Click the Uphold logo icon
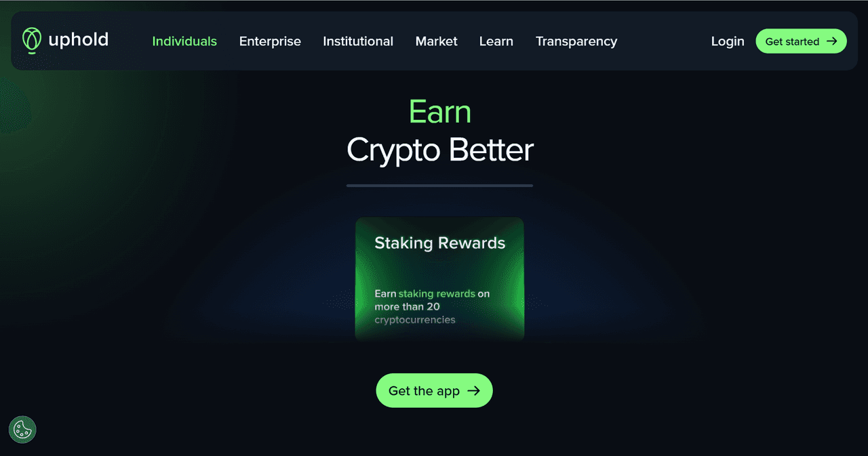 (31, 41)
